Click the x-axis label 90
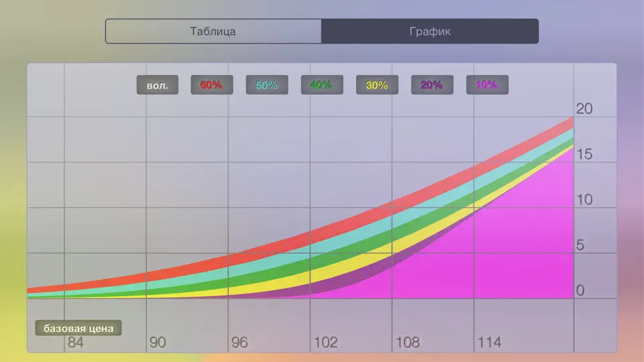644x362 pixels. 158,343
